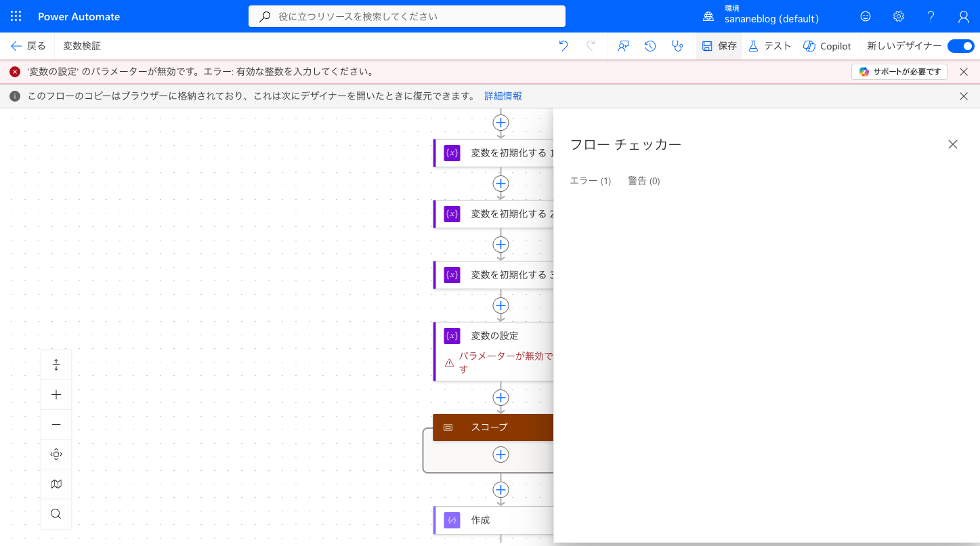Toggle the canvas minimap
Viewport: 980px width, 546px height.
tap(56, 484)
